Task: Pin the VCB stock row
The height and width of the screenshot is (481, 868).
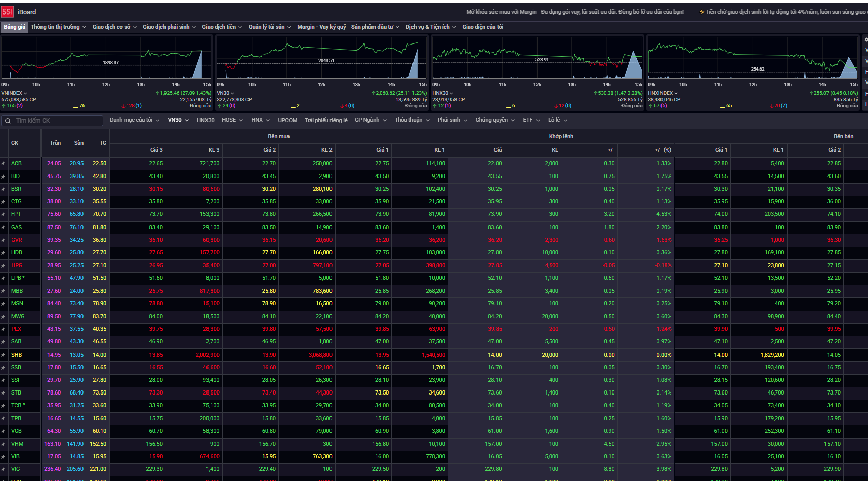Action: click(x=3, y=431)
